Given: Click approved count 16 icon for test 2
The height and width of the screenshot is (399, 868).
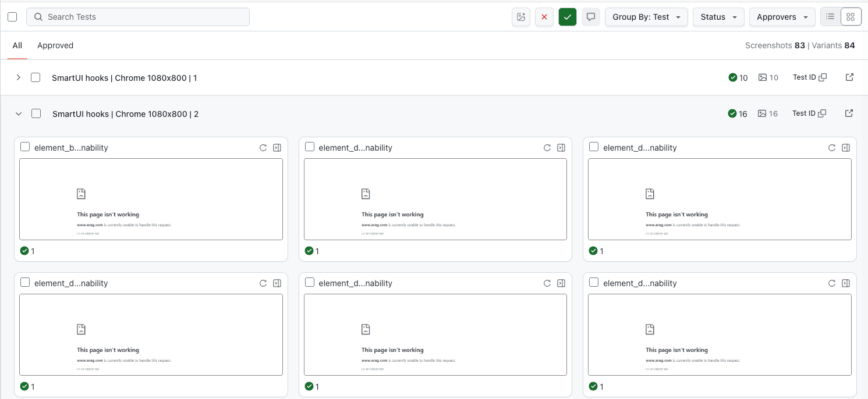Looking at the screenshot, I should click(732, 113).
